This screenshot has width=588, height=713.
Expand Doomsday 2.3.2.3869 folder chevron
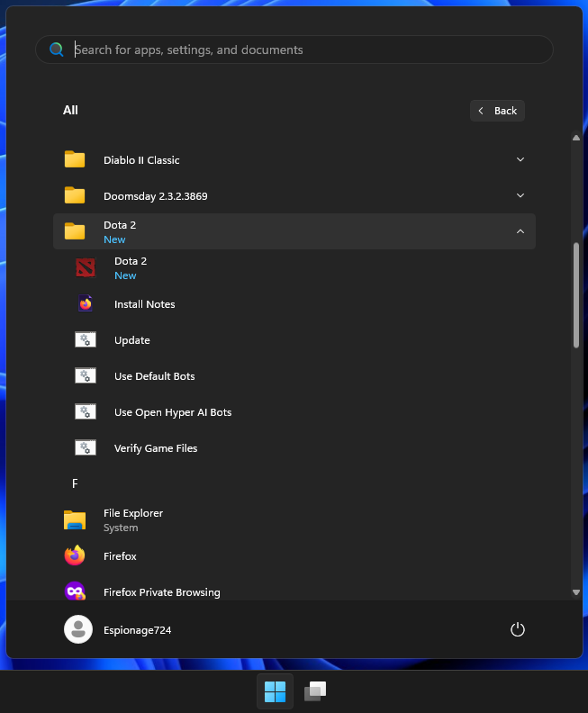(x=520, y=196)
